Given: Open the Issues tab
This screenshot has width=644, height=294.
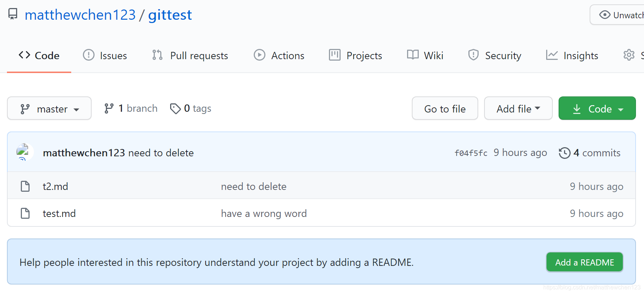Looking at the screenshot, I should coord(105,56).
